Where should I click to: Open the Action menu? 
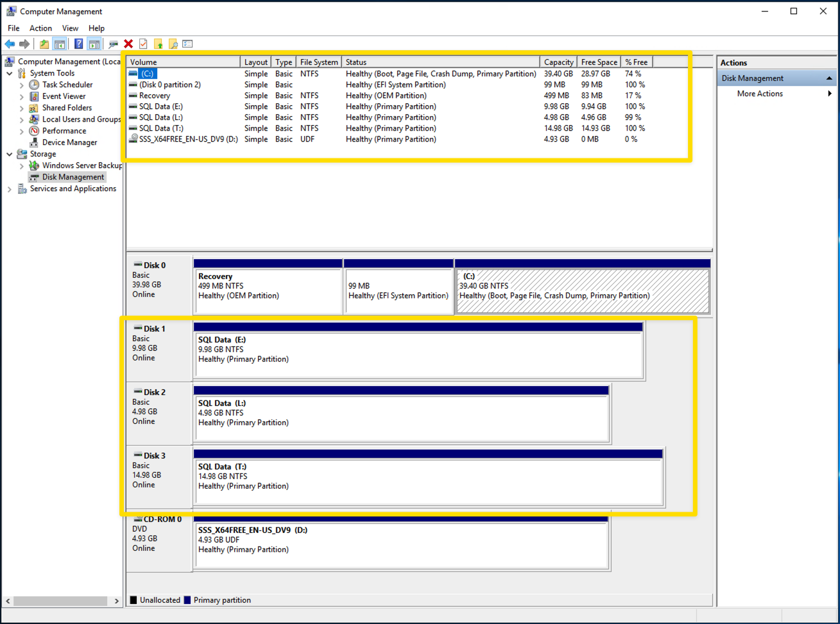40,28
